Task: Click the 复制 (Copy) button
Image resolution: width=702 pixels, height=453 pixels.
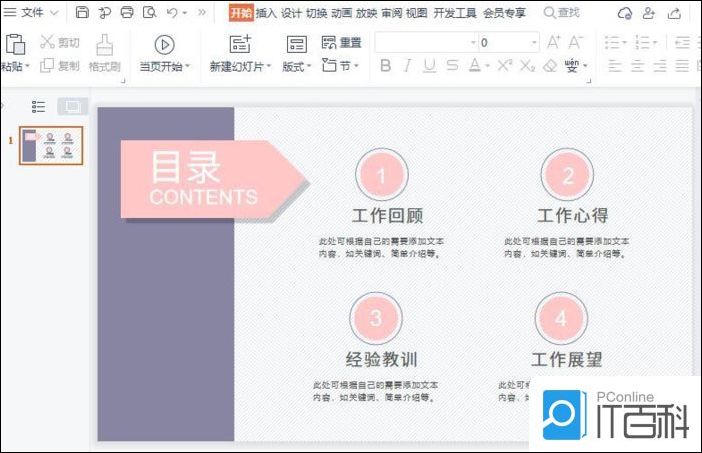Action: pyautogui.click(x=60, y=66)
